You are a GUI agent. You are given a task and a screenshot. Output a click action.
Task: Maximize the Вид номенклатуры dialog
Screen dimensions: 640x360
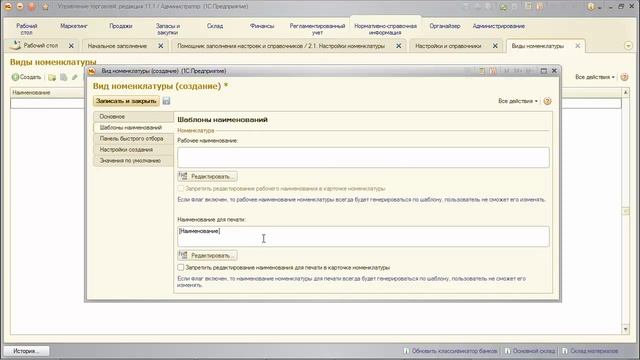pyautogui.click(x=543, y=71)
